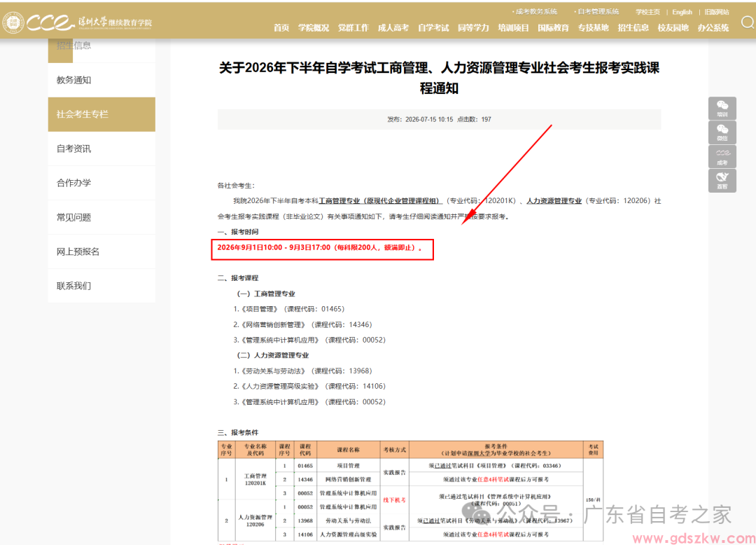Open 专技基地 navigation item
Image resolution: width=756 pixels, height=545 pixels.
click(x=594, y=28)
